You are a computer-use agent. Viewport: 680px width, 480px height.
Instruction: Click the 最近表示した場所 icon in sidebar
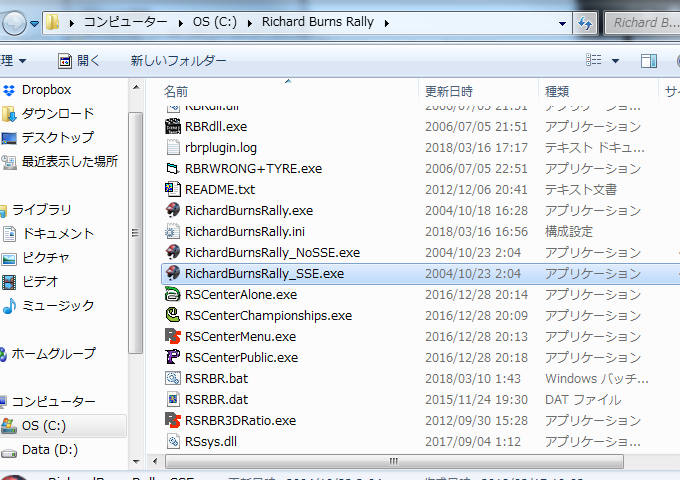pos(9,162)
